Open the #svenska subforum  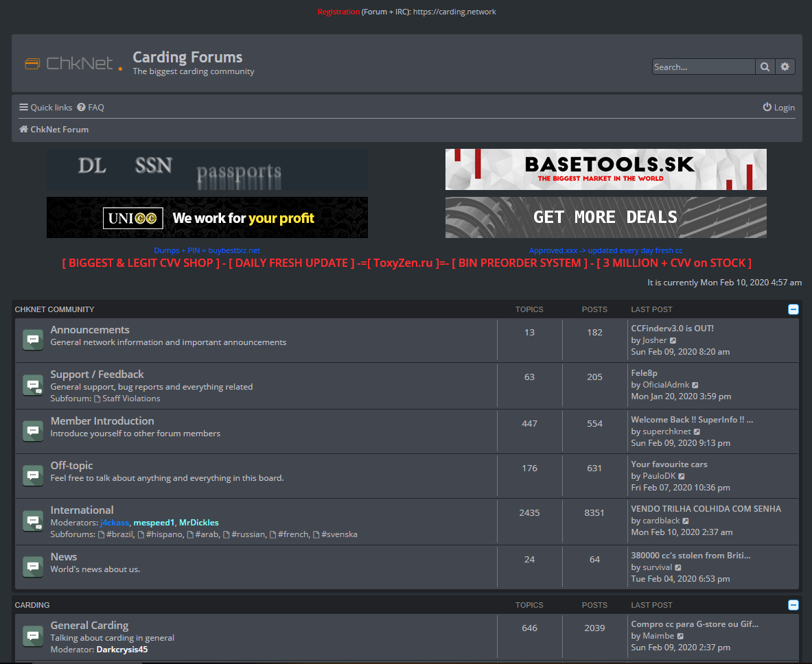[335, 534]
